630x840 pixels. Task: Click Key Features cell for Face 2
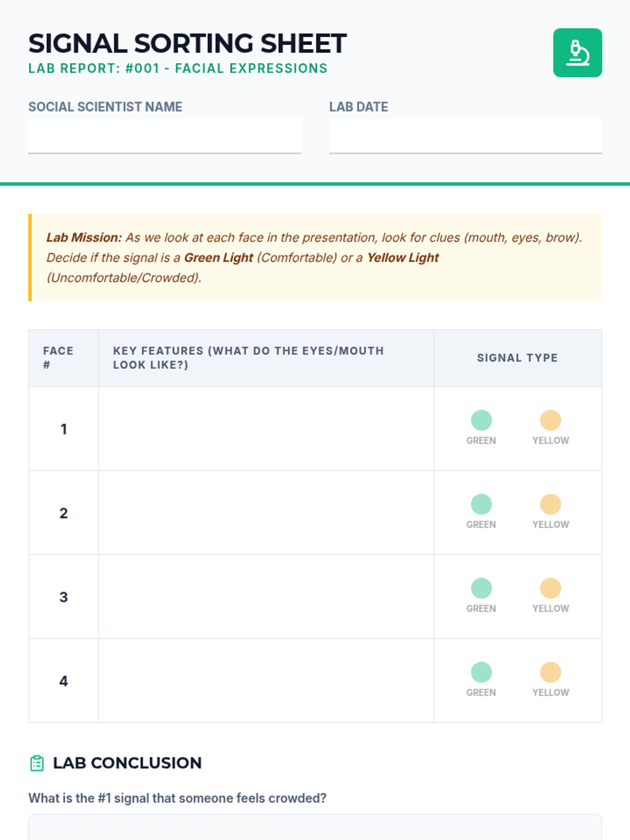(x=266, y=512)
